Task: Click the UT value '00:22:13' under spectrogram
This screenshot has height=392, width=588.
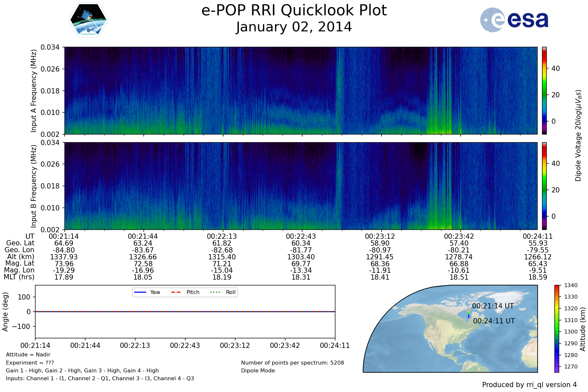Action: pos(222,236)
